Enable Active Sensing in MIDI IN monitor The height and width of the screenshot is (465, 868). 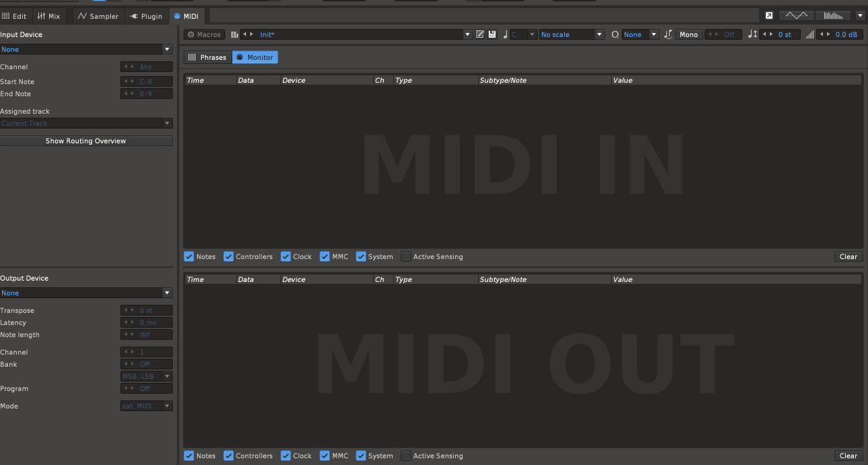coord(406,256)
